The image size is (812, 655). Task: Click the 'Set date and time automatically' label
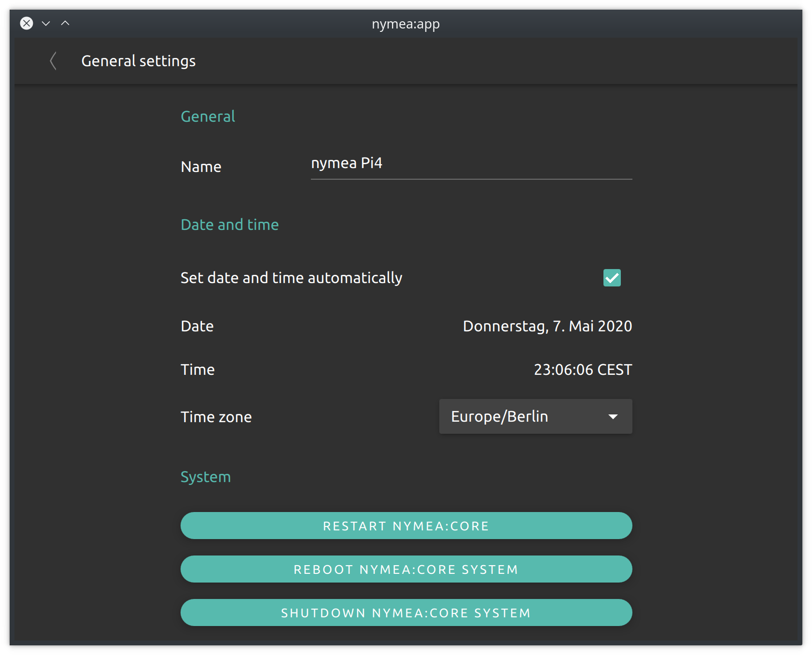(x=292, y=278)
